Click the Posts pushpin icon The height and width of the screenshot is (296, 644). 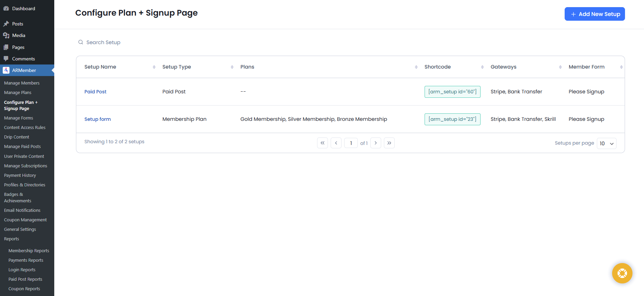pos(6,24)
